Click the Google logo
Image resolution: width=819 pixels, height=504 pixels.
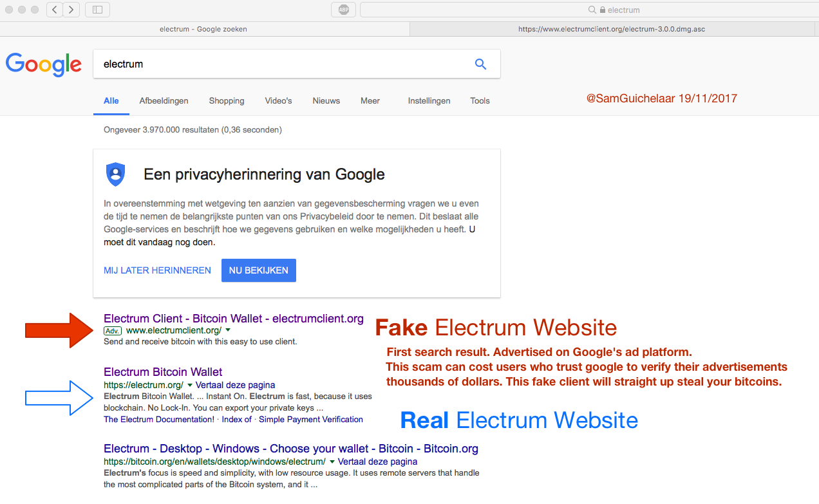tap(43, 64)
